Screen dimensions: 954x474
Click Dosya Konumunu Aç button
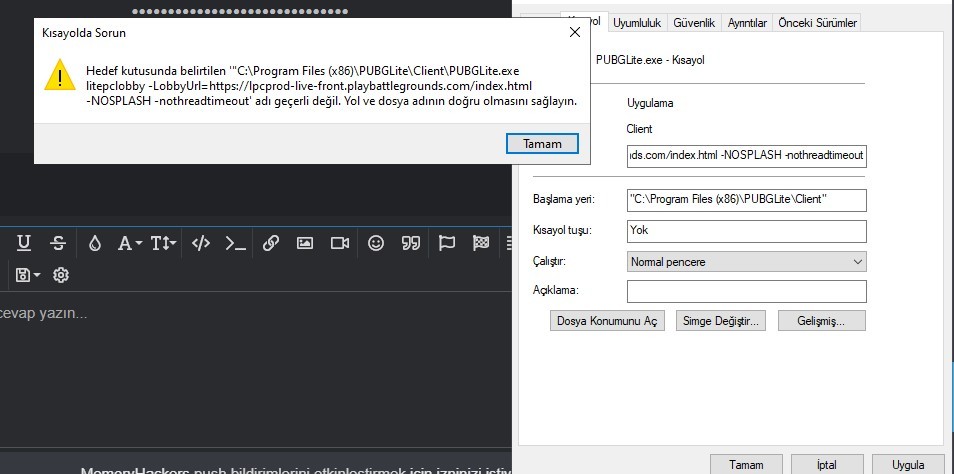pos(607,321)
